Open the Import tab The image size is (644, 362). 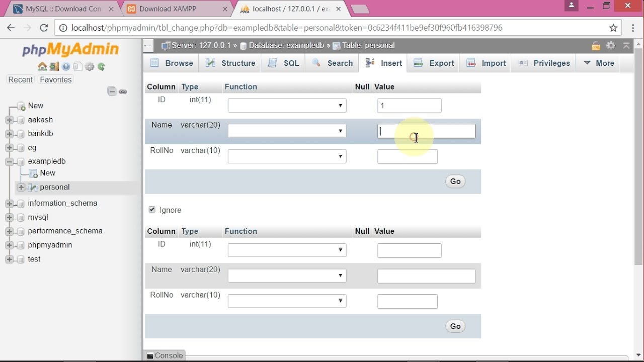486,63
